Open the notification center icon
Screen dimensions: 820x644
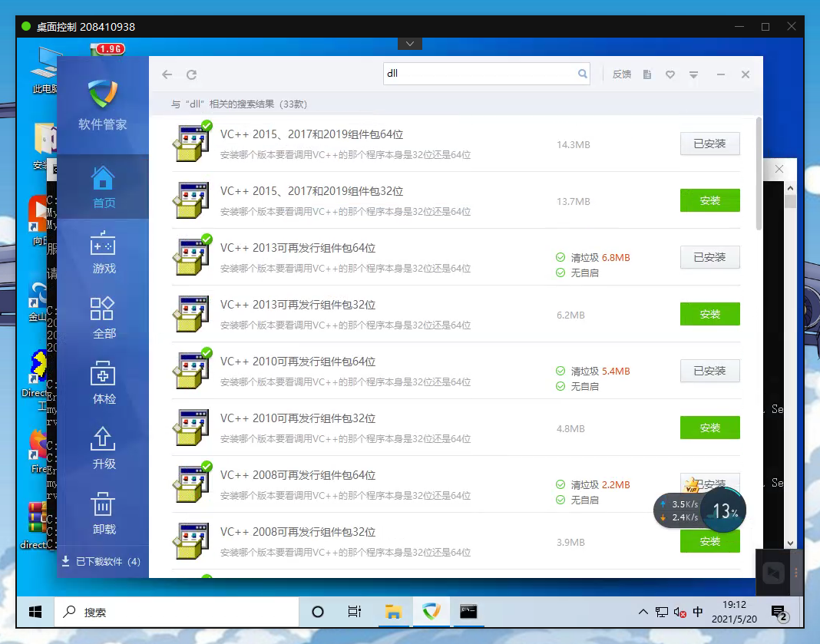[779, 613]
